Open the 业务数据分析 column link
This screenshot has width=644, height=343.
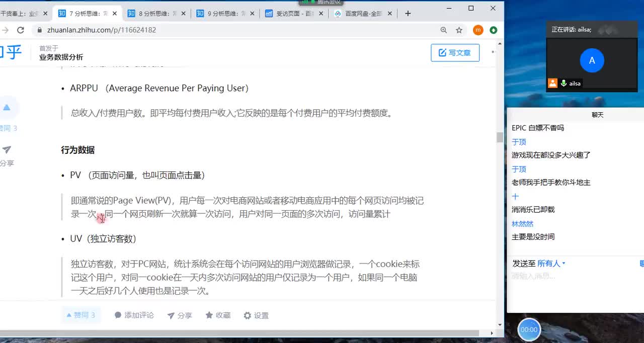61,57
